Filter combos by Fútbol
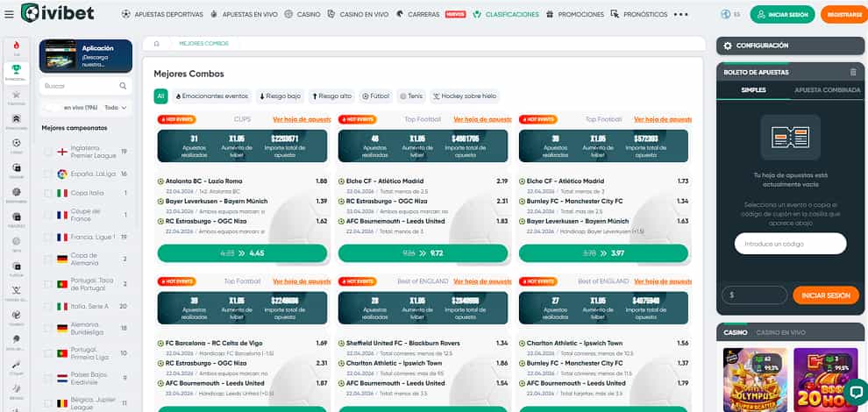This screenshot has width=868, height=412. pyautogui.click(x=376, y=96)
